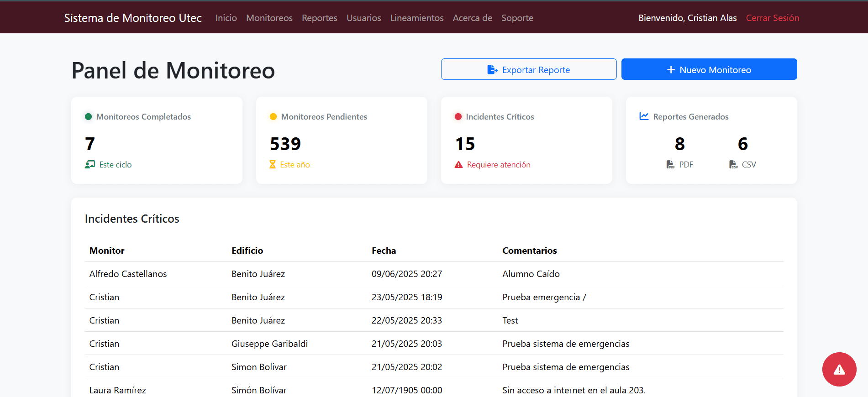Create a Nuevo Monitoreo
The height and width of the screenshot is (397, 868).
(x=709, y=69)
